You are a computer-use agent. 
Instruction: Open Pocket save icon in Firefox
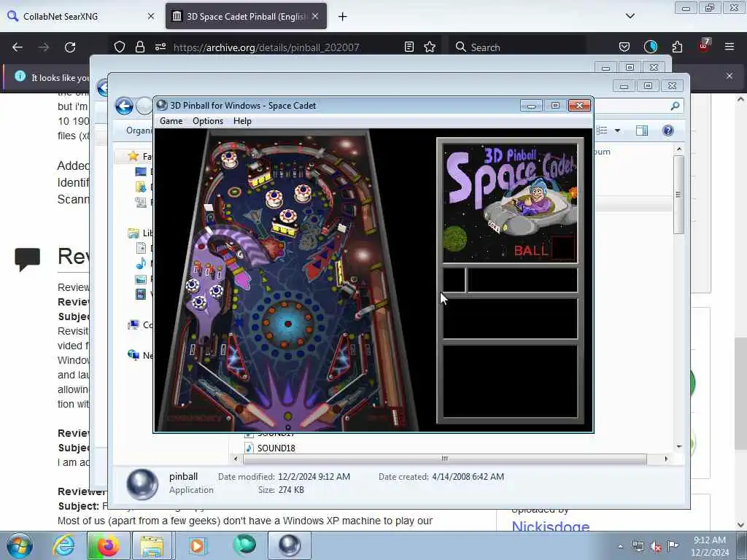click(x=624, y=47)
